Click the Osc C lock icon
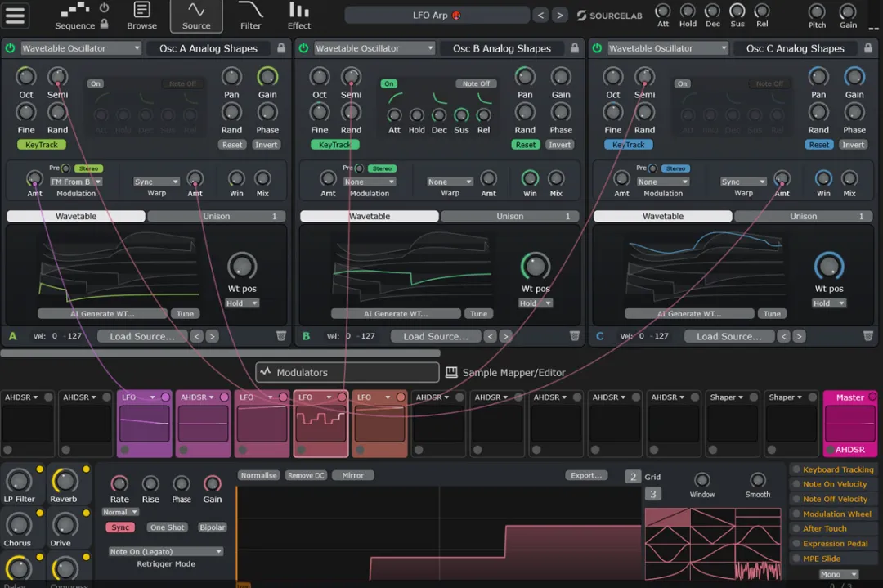883x588 pixels. click(867, 48)
